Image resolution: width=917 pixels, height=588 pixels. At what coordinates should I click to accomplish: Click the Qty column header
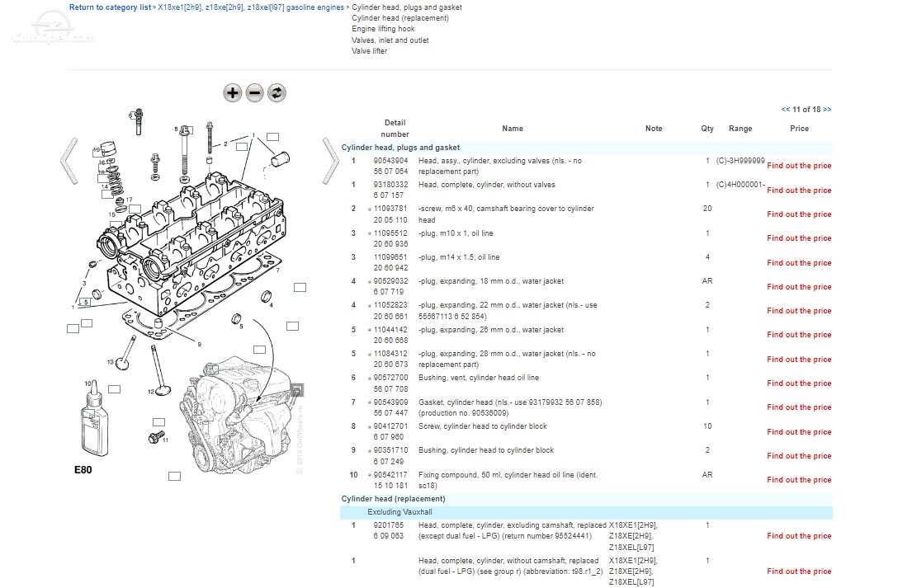click(707, 129)
